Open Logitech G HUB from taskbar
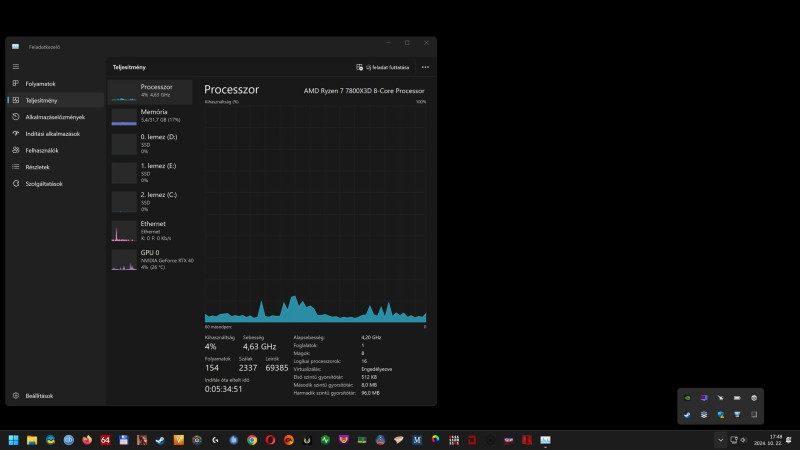This screenshot has height=450, width=800. (215, 440)
